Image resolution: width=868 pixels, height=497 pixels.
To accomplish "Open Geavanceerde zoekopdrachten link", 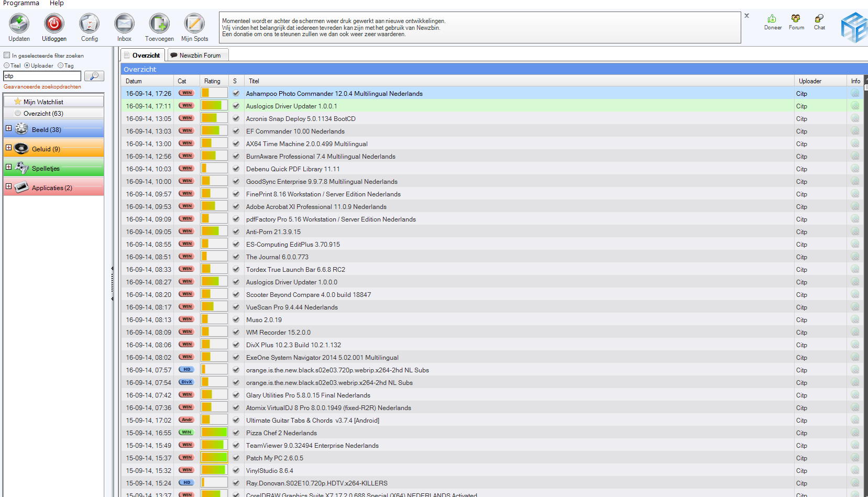I will (42, 87).
